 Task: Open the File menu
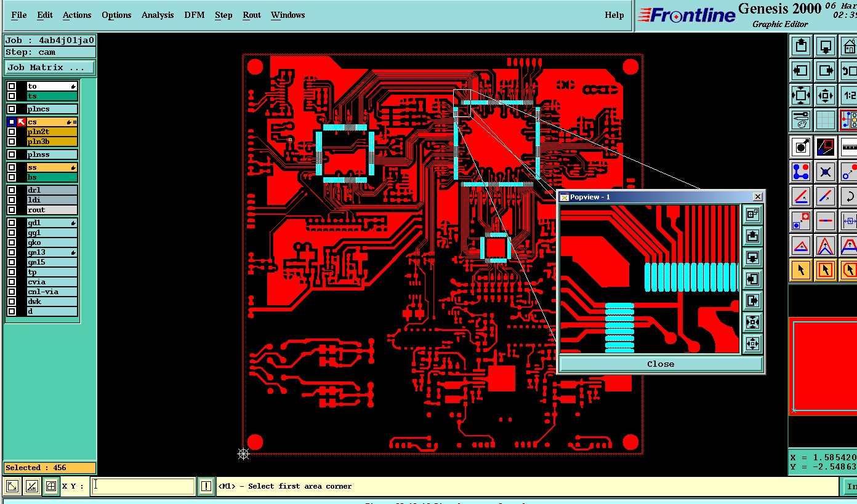tap(19, 15)
